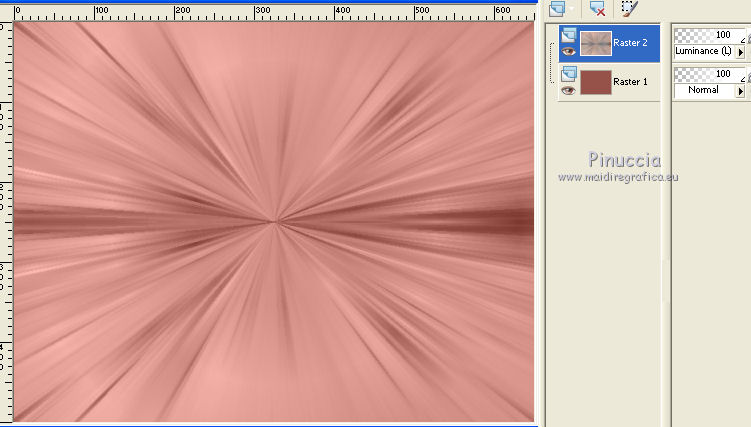Click the Delete Layer icon

[x=597, y=9]
